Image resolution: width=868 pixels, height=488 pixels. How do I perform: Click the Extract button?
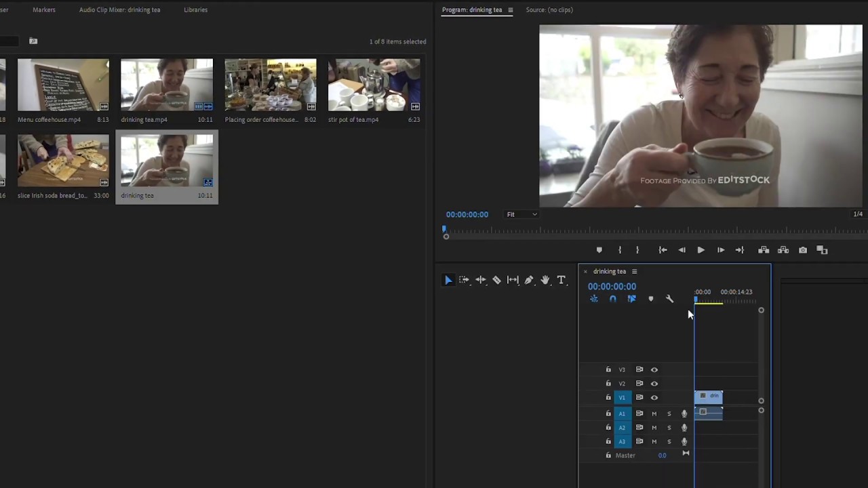click(783, 250)
